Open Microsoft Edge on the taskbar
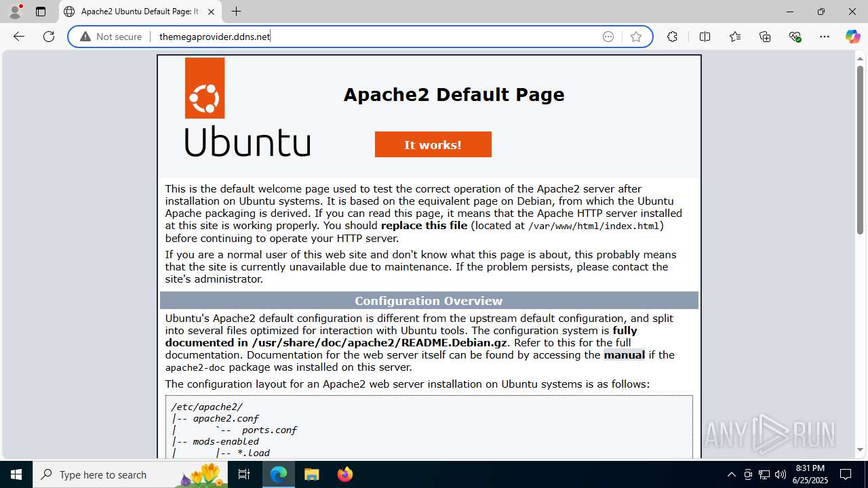868x488 pixels. [x=279, y=474]
